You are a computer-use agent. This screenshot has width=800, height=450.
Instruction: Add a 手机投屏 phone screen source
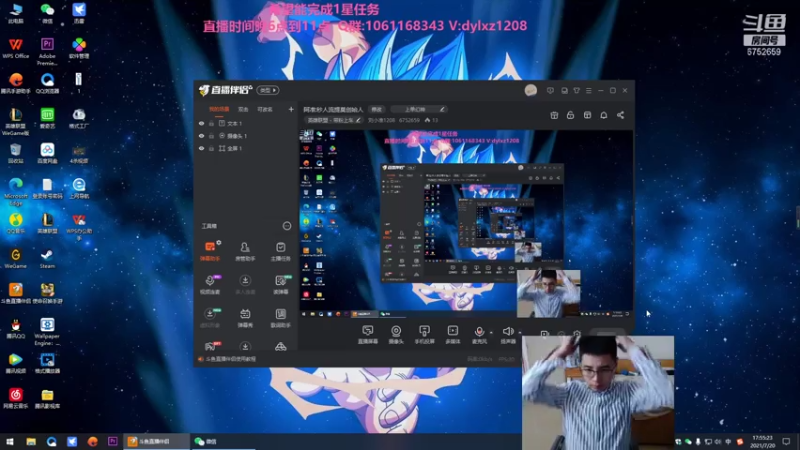(424, 335)
